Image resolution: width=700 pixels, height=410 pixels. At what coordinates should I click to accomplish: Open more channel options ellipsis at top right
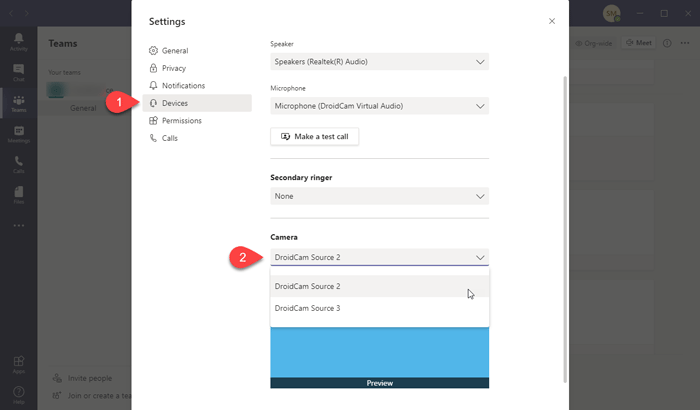pyautogui.click(x=685, y=43)
